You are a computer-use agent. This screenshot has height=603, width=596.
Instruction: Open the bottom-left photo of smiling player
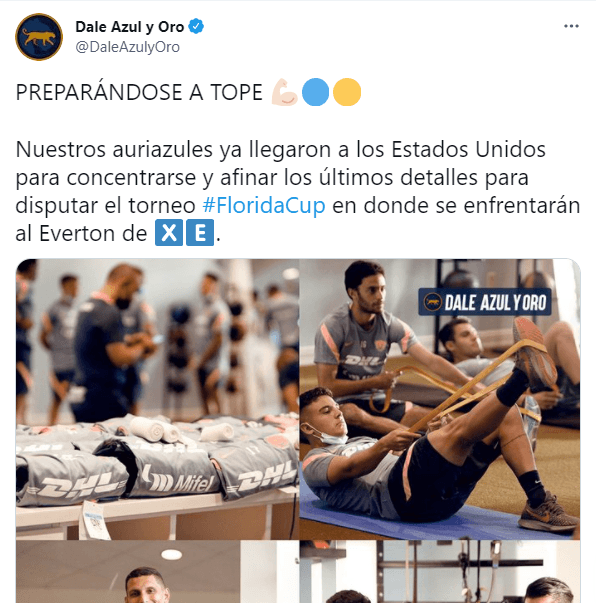pyautogui.click(x=157, y=572)
